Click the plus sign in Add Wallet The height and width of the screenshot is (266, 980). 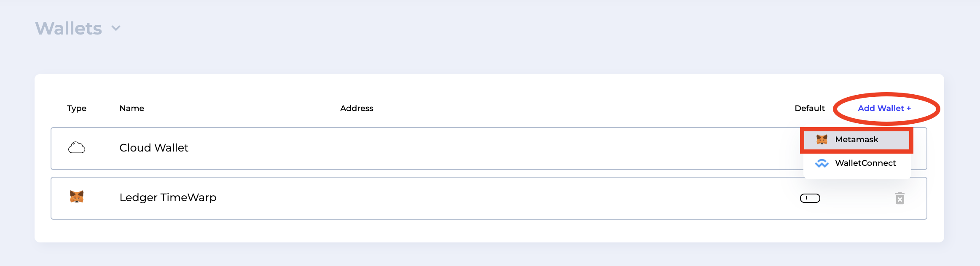[909, 109]
